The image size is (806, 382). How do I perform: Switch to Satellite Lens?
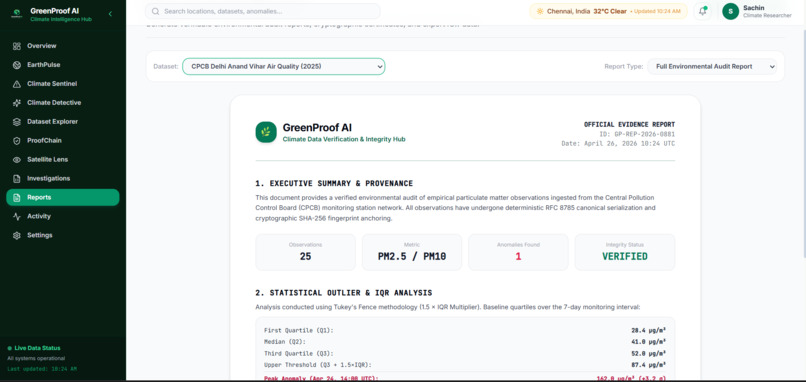(x=63, y=160)
